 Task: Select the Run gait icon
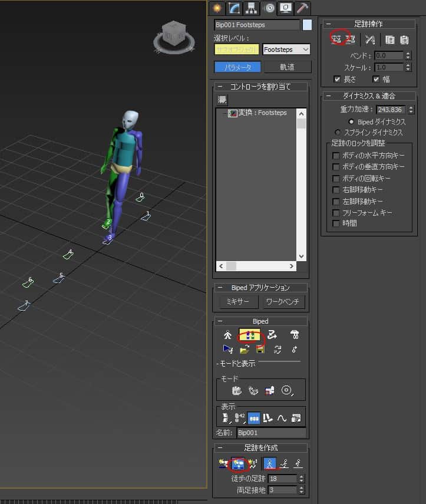(x=285, y=463)
